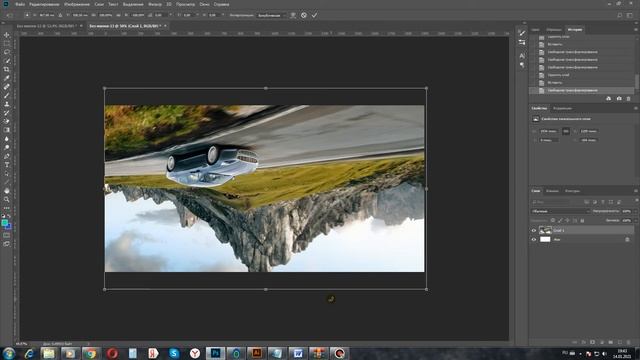640x360 pixels.
Task: Open the layer blend mode dropdown
Action: click(560, 211)
